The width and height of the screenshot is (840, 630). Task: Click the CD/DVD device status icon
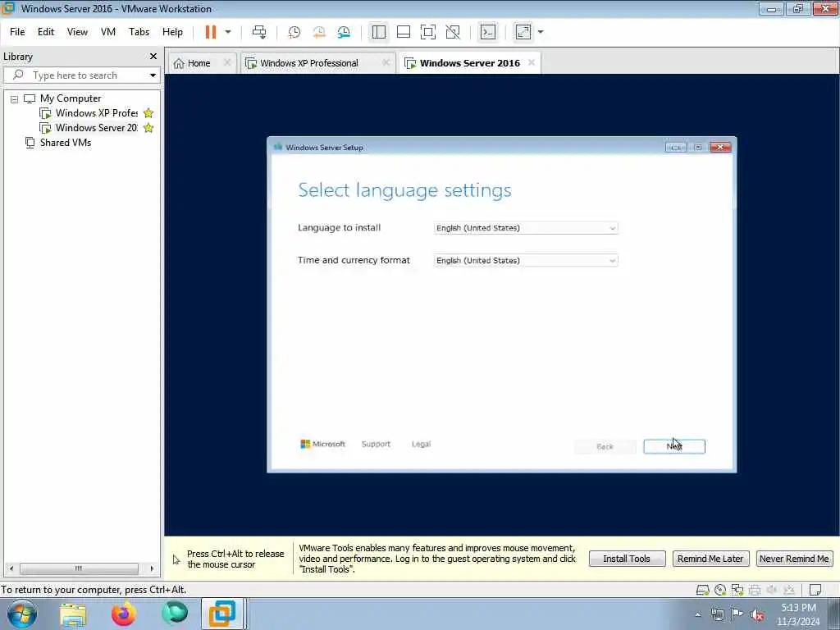[x=720, y=591]
